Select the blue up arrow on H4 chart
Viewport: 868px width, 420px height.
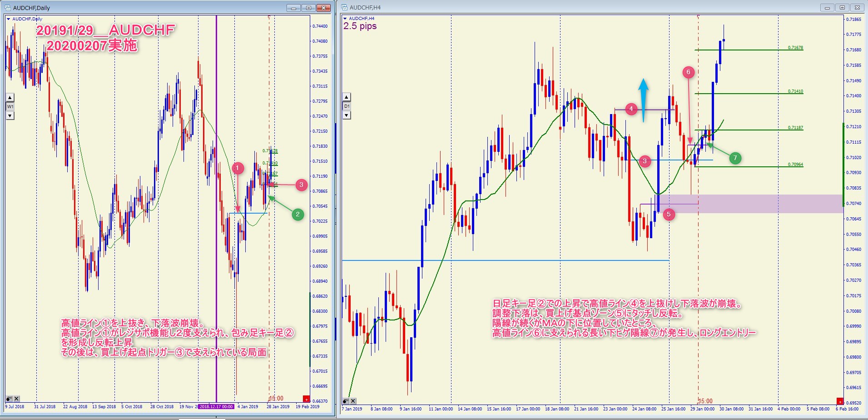(643, 100)
